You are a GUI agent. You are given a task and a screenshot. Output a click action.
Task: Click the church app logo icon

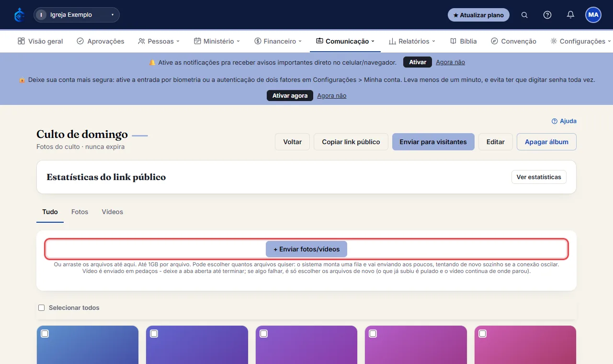coord(19,15)
